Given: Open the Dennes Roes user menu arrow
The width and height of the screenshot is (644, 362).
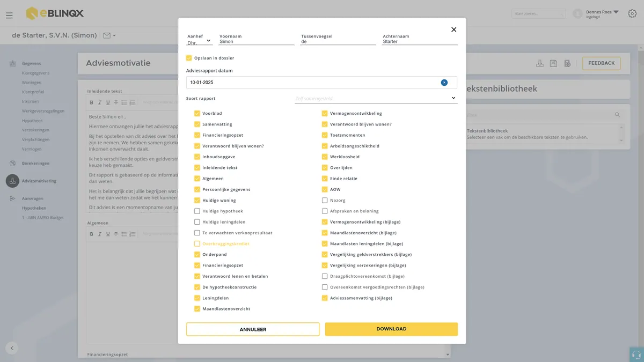Looking at the screenshot, I should click(616, 12).
